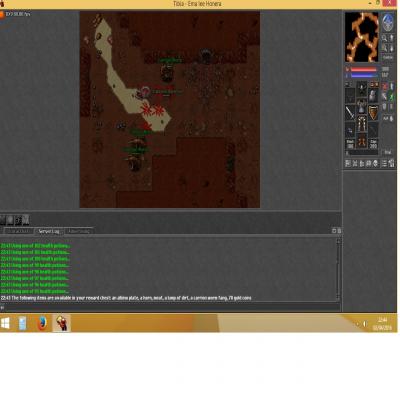Enable balanced fighting mode
Image resolution: width=400 pixels, height=400 pixels.
click(384, 95)
